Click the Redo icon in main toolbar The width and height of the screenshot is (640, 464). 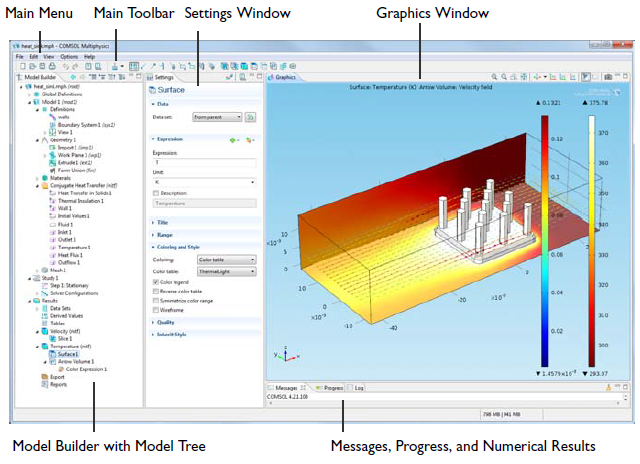(x=75, y=66)
